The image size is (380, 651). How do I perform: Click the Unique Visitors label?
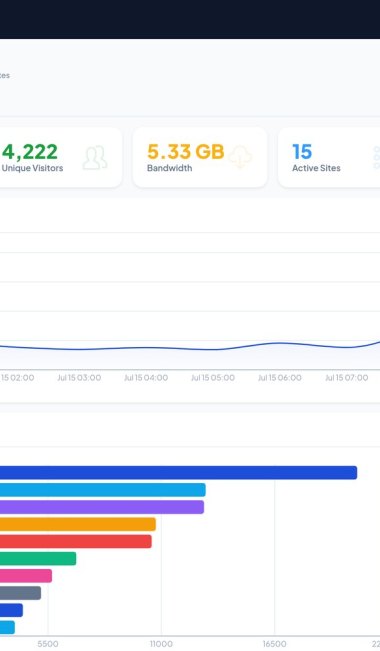pyautogui.click(x=32, y=168)
